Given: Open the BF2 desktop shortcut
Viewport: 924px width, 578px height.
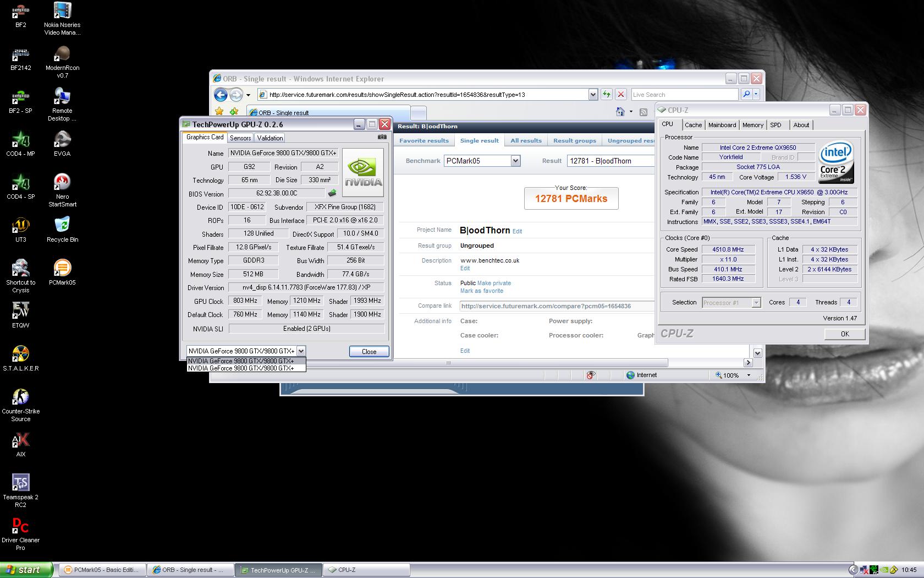Looking at the screenshot, I should (20, 15).
